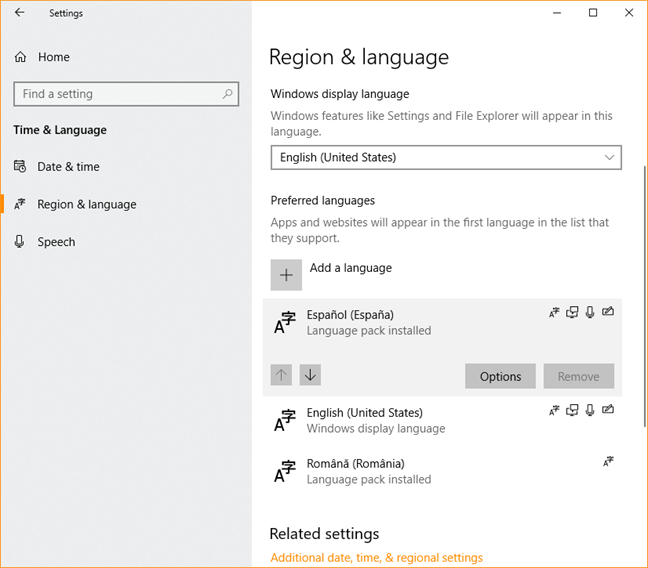Select the English (United States) language entry
The height and width of the screenshot is (568, 648).
[x=442, y=420]
